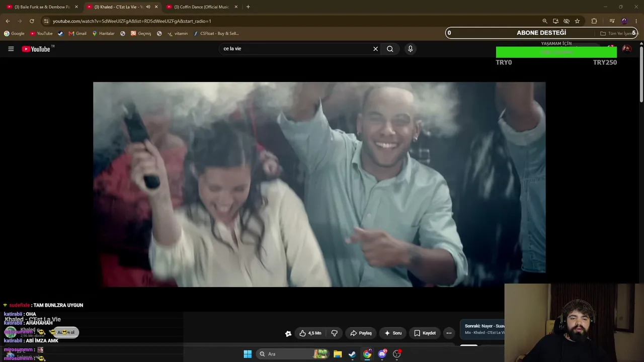Open the next-up Sonraki: Nayer mix panel
Image resolution: width=644 pixels, height=362 pixels.
pyautogui.click(x=482, y=329)
